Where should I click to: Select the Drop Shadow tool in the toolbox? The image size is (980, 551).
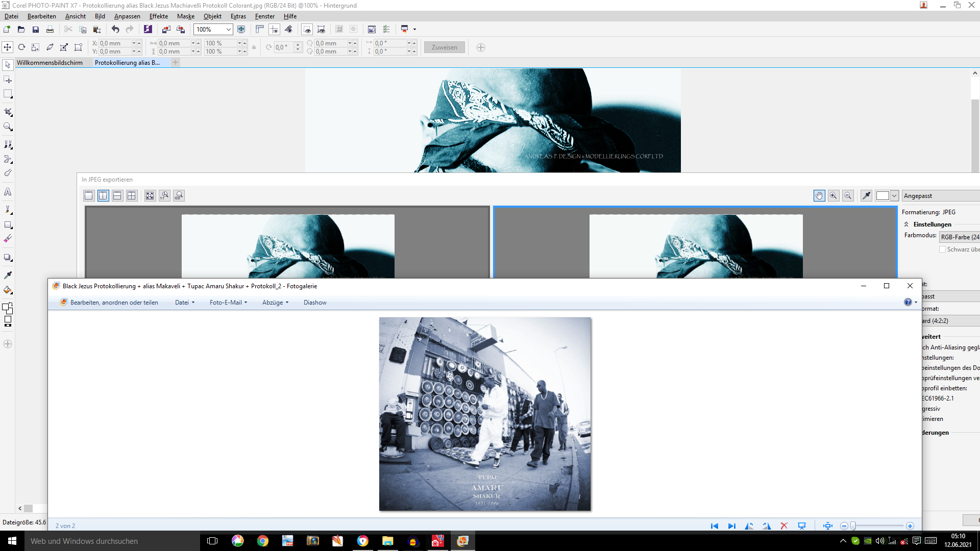(8, 258)
